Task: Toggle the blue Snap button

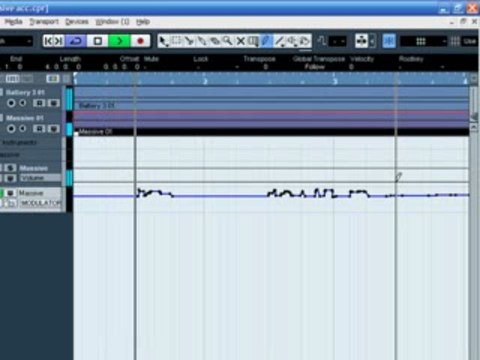Action: tap(389, 41)
